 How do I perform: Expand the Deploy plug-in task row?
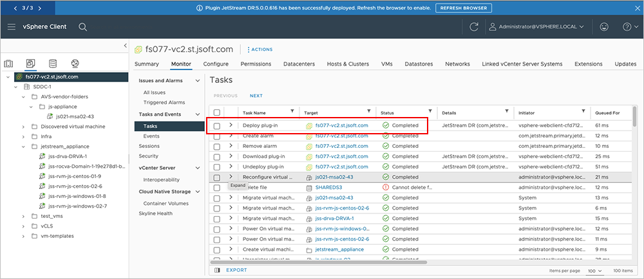pos(231,125)
